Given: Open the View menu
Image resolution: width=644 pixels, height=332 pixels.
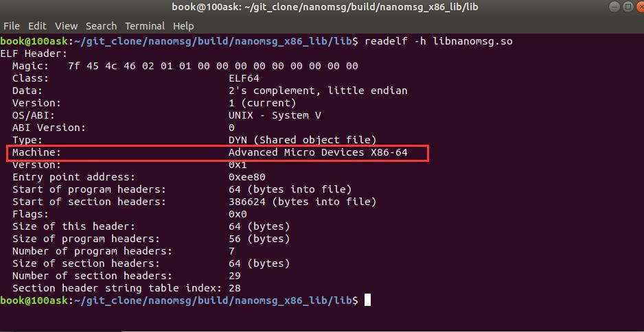Looking at the screenshot, I should pos(66,26).
